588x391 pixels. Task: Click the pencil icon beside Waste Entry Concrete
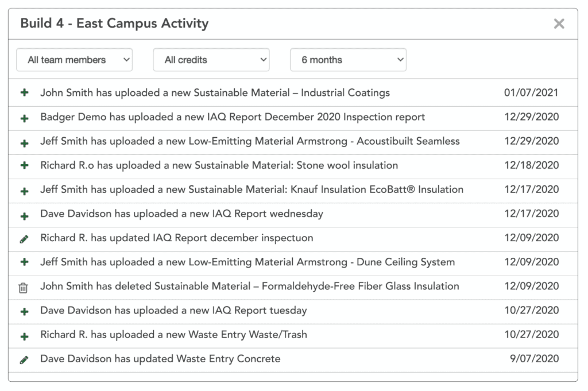[x=24, y=360]
